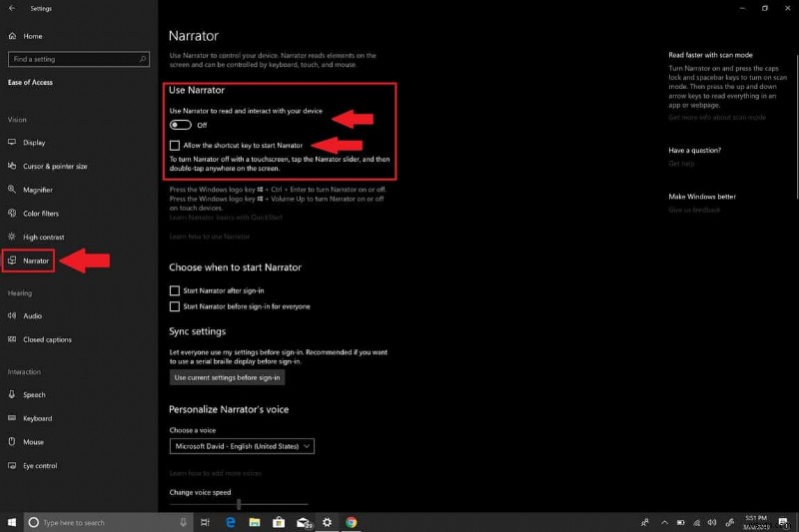Screen dimensions: 799x532
Task: Open High contrast settings
Action: [x=36, y=238]
